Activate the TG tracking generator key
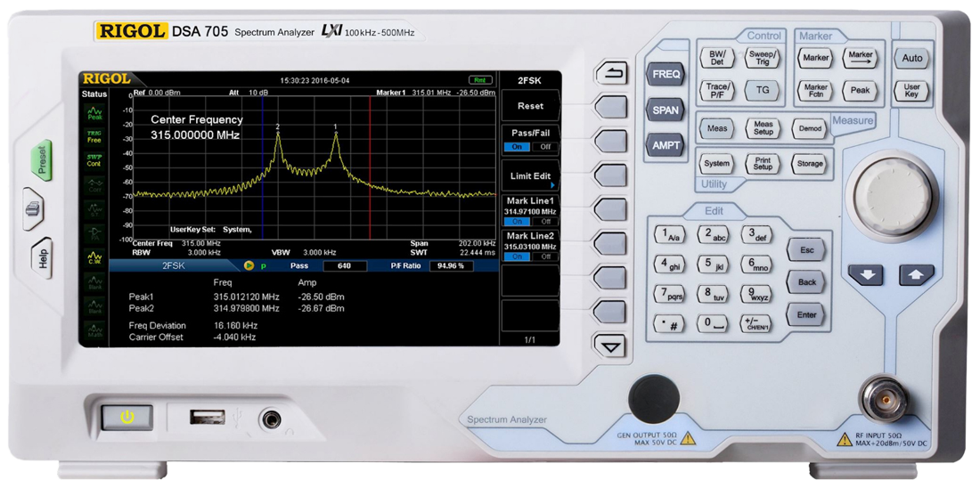Viewport: 980px width, 488px height. (764, 90)
